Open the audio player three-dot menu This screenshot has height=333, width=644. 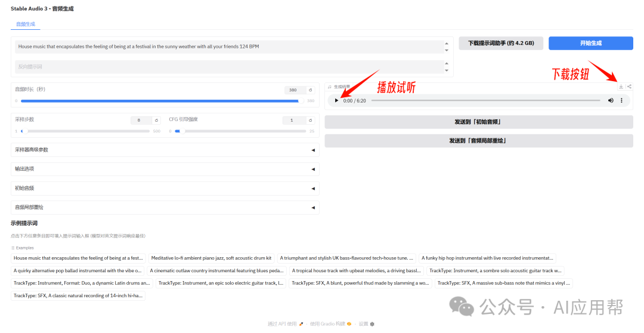click(621, 101)
